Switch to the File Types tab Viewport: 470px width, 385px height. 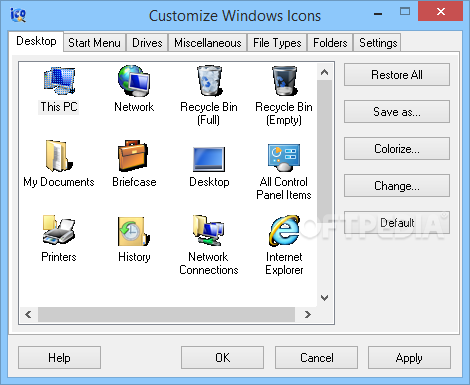277,43
